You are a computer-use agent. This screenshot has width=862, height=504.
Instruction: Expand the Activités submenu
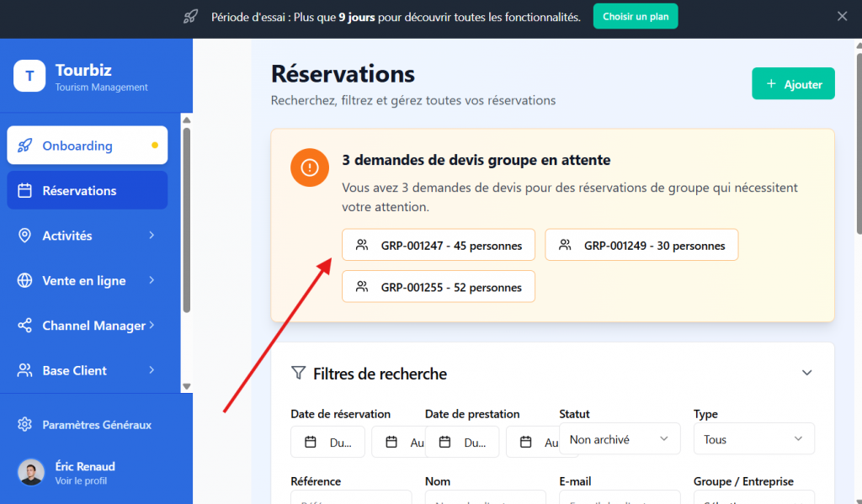coord(152,236)
